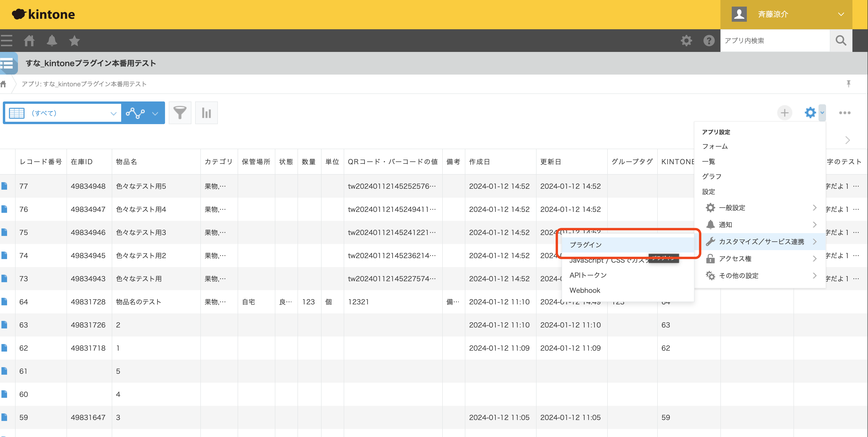Open record 75 detail icon
868x437 pixels.
click(x=4, y=232)
